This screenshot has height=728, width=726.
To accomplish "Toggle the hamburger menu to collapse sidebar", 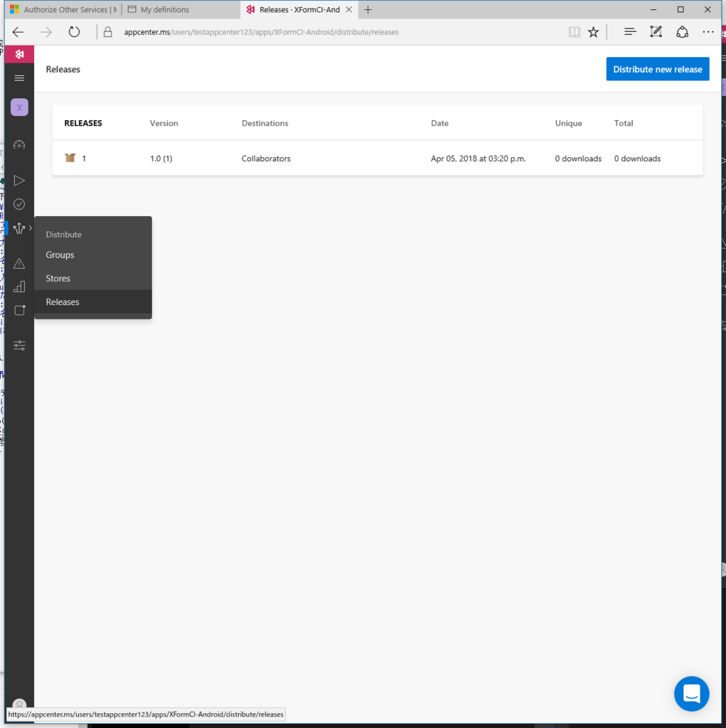I will pyautogui.click(x=19, y=78).
